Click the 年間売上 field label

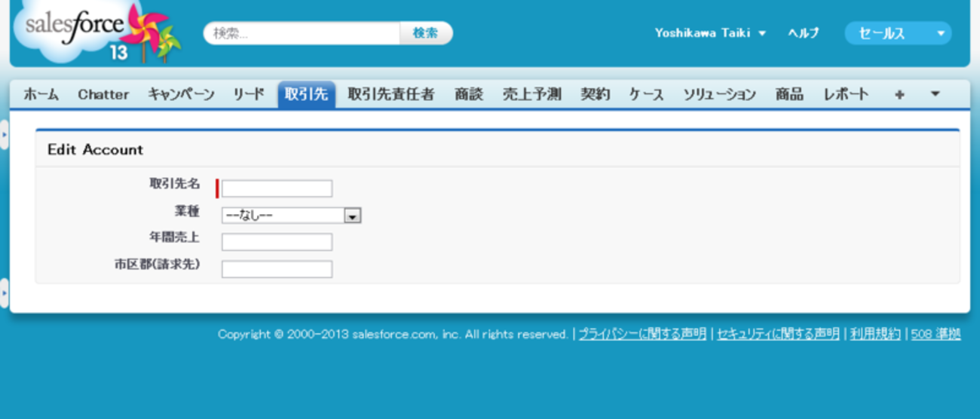175,237
